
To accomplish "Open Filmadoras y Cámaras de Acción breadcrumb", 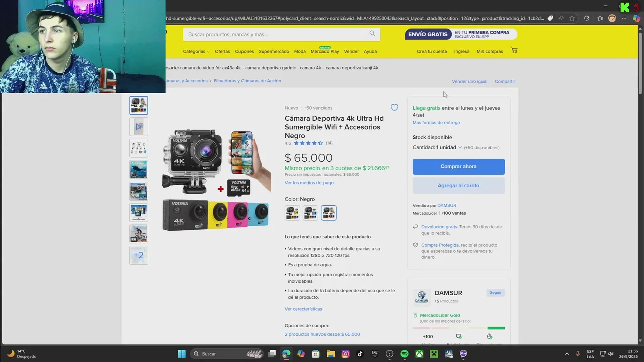I will click(x=247, y=81).
